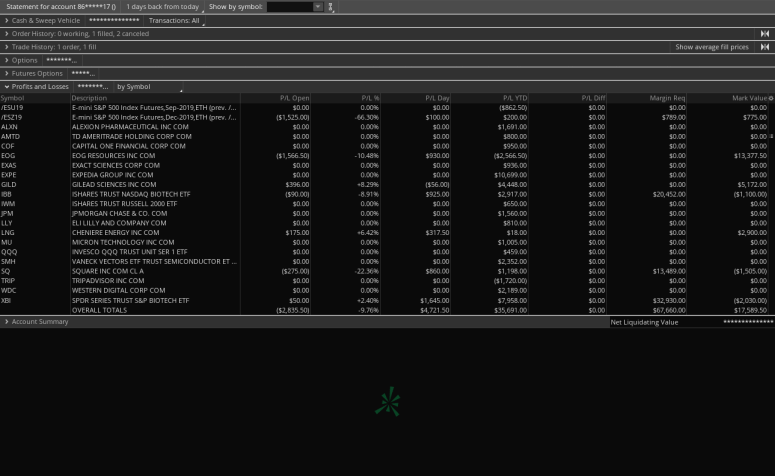Sort by the P/L % column header

click(x=370, y=98)
